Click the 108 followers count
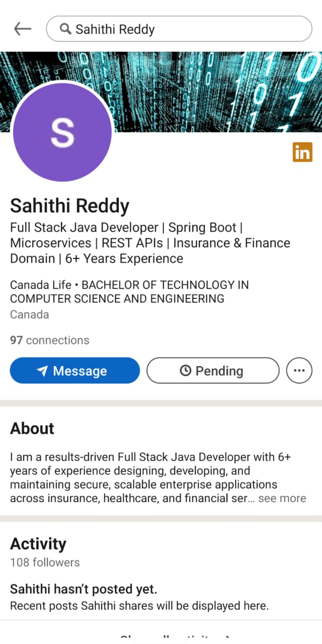The height and width of the screenshot is (644, 322). (x=45, y=562)
